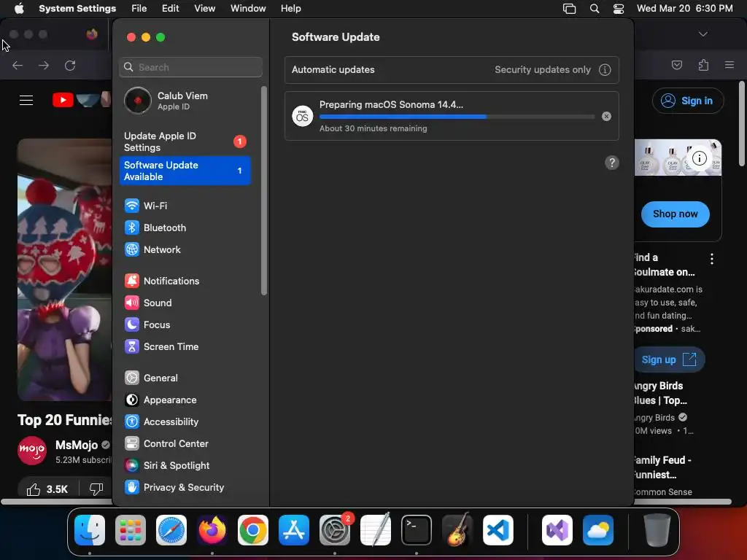Open Sound settings pane

[185, 303]
